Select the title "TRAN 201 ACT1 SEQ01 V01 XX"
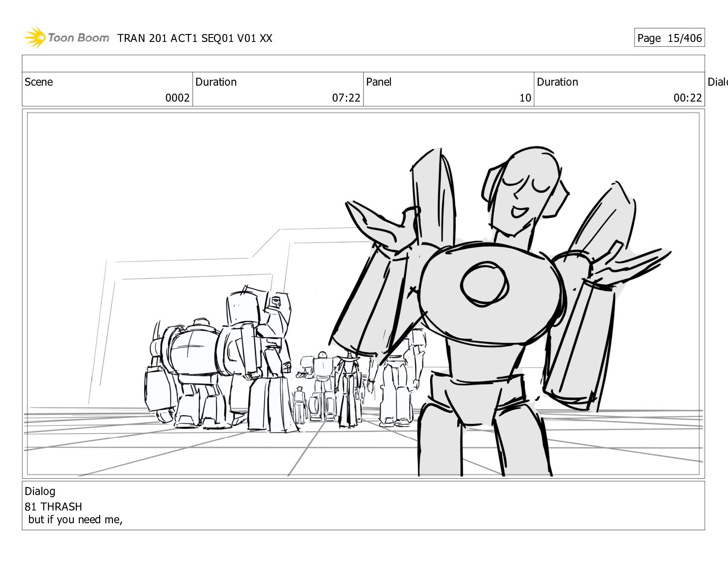The height and width of the screenshot is (563, 728). point(195,38)
